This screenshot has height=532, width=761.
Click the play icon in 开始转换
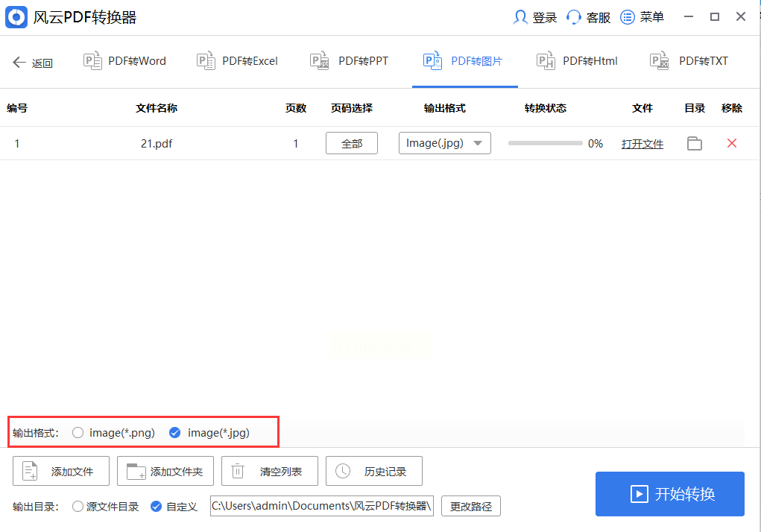pyautogui.click(x=640, y=494)
